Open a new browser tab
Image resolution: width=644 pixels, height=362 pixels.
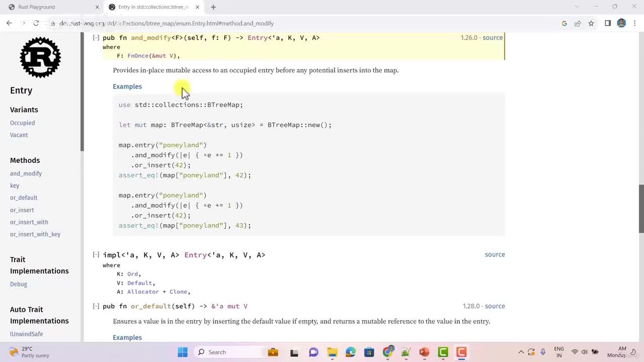click(x=213, y=7)
